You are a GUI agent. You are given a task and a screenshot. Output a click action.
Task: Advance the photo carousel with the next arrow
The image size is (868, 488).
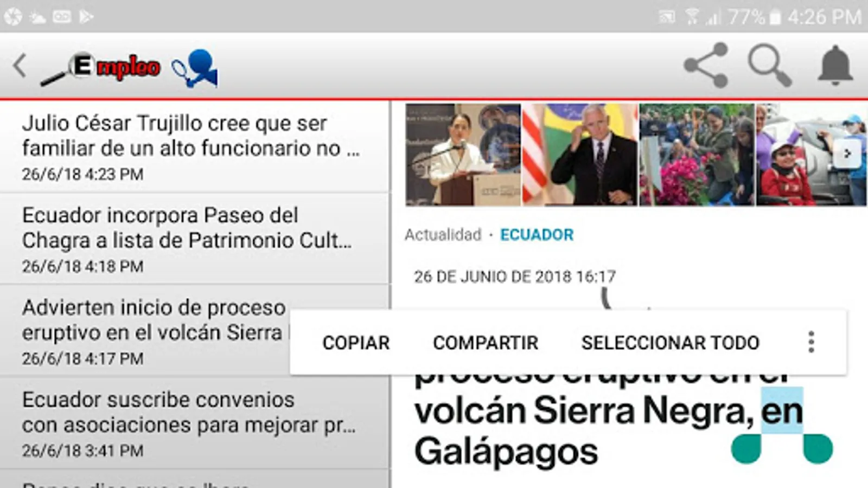[847, 154]
